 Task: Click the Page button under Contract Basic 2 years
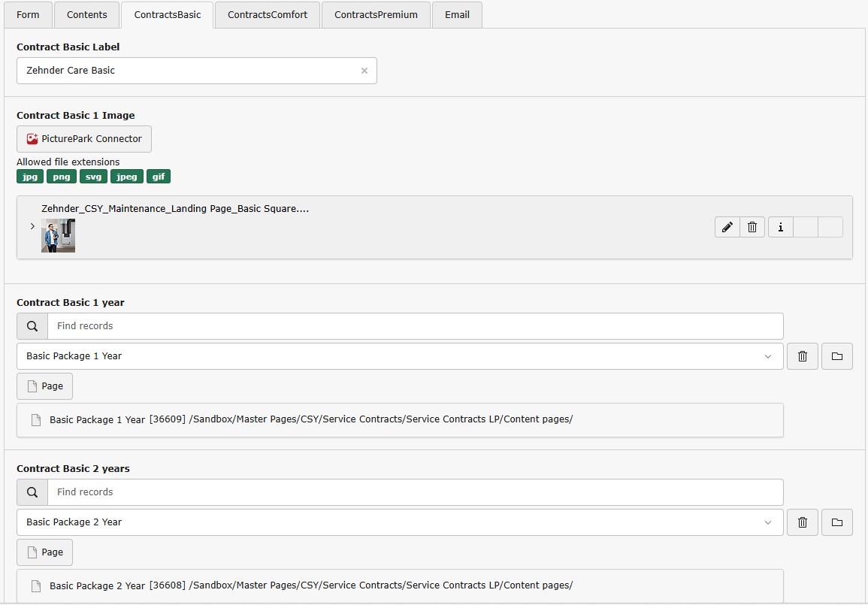pos(45,552)
